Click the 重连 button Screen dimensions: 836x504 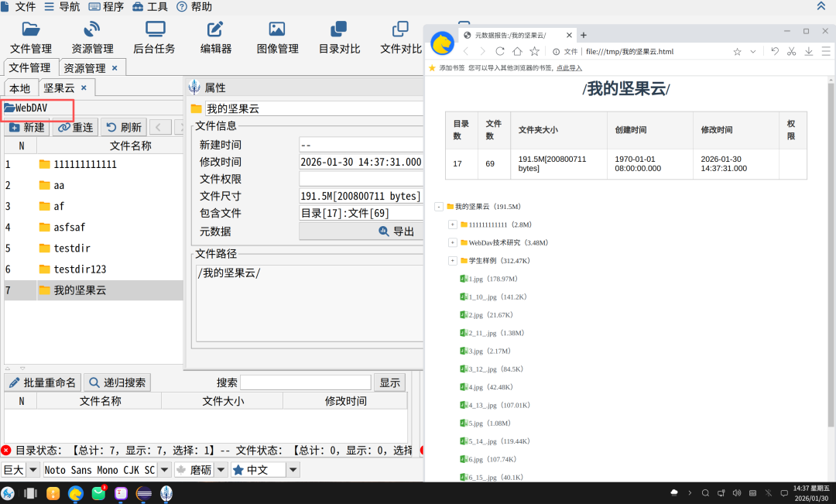pos(75,128)
